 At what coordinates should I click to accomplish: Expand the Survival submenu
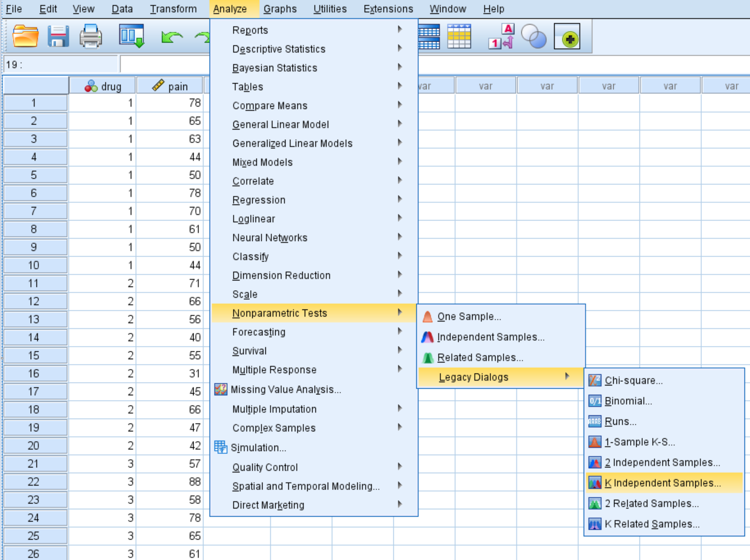click(400, 350)
